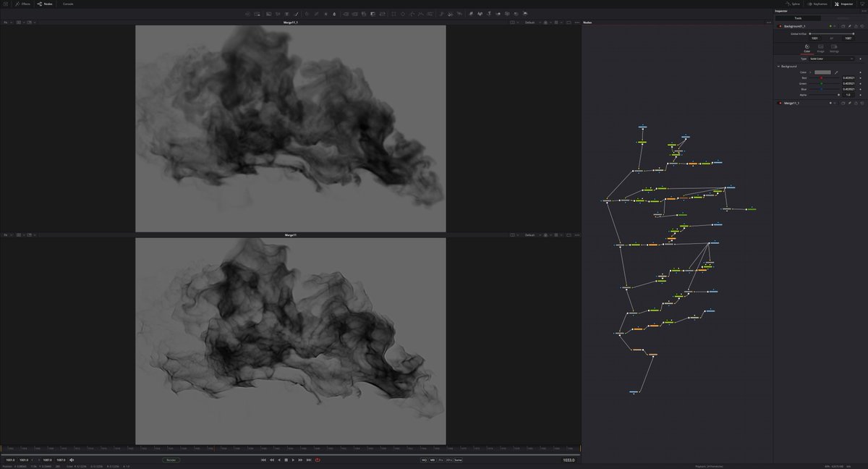Image resolution: width=868 pixels, height=469 pixels.
Task: Toggle keyframe diamond for Green
Action: pos(861,83)
